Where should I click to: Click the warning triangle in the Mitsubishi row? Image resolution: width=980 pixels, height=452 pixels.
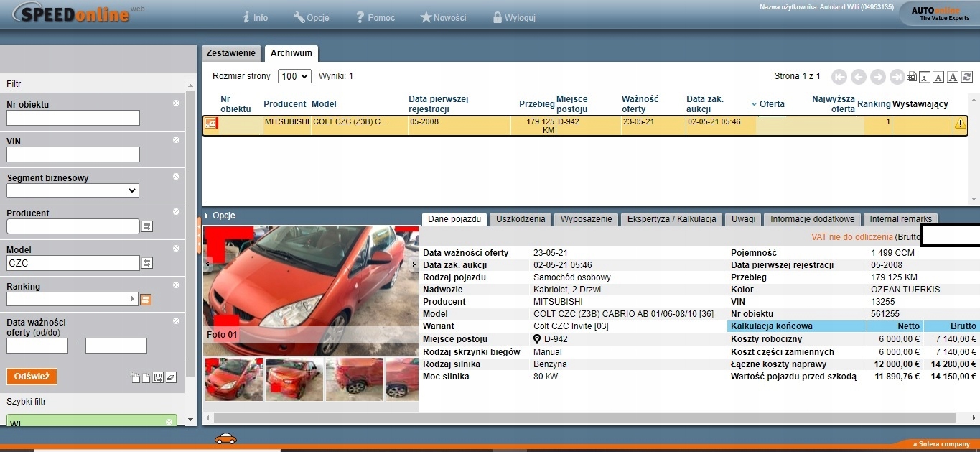click(x=960, y=124)
